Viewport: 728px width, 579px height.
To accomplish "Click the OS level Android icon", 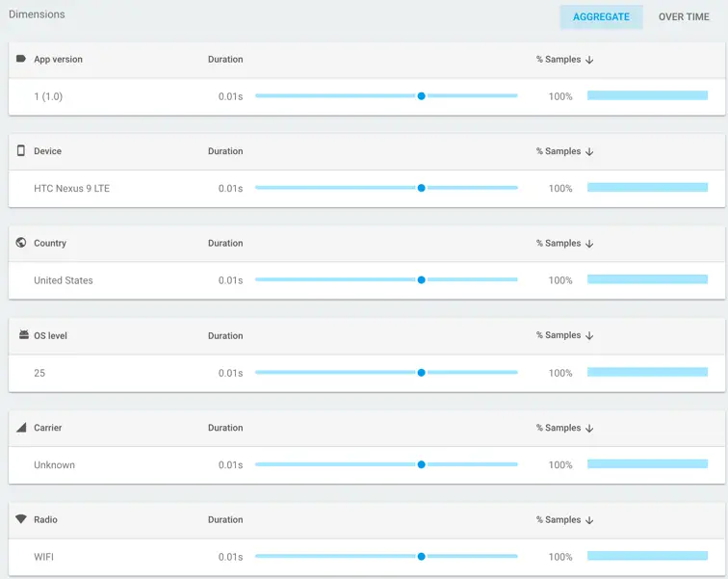I will click(23, 335).
